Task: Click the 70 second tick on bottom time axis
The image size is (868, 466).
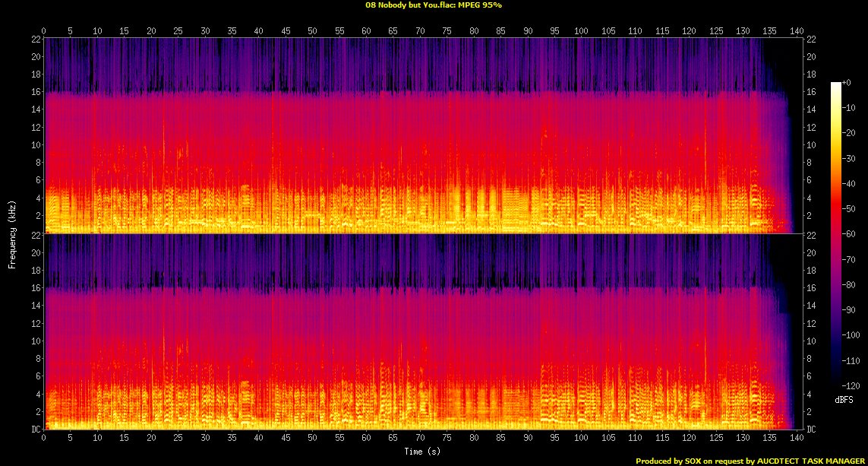Action: point(420,439)
